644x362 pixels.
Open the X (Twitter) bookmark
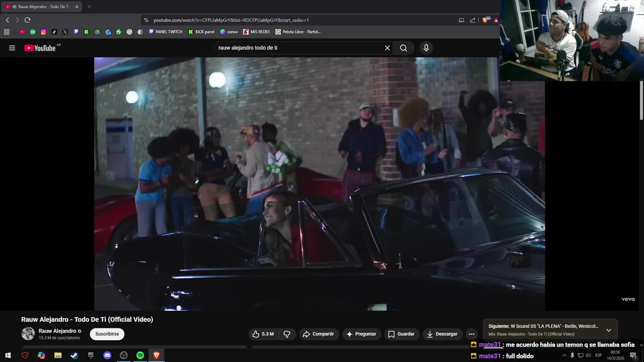65,32
